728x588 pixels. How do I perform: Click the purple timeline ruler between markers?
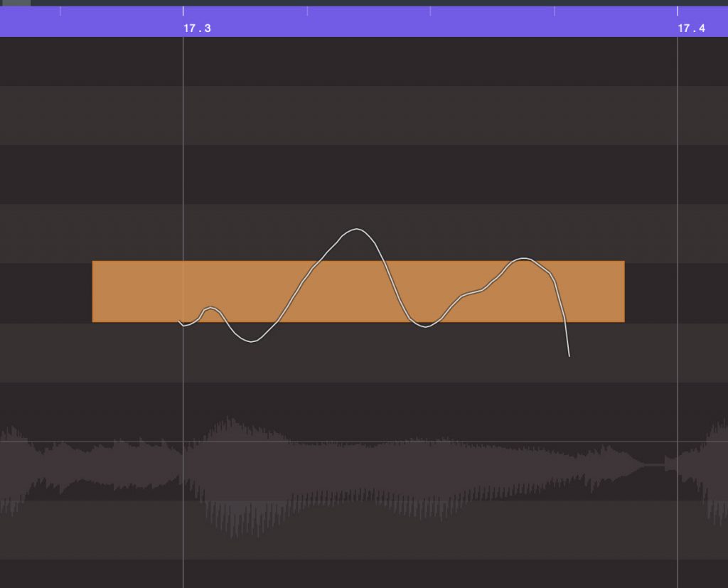427,18
